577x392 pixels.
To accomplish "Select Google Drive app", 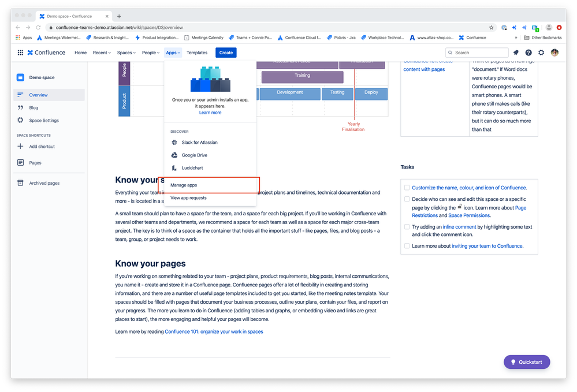I will tap(210, 155).
